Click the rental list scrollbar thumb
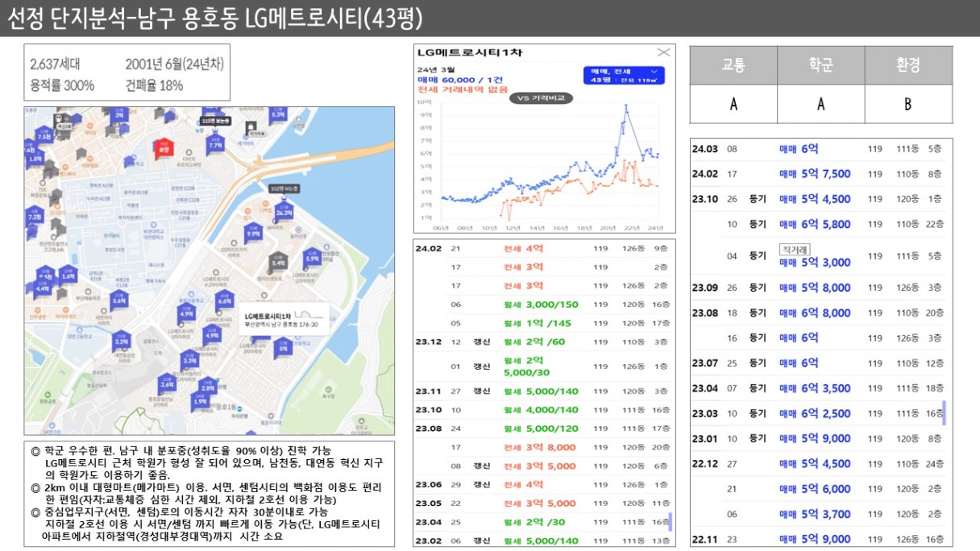Viewport: 980px width, 551px height. (671, 521)
